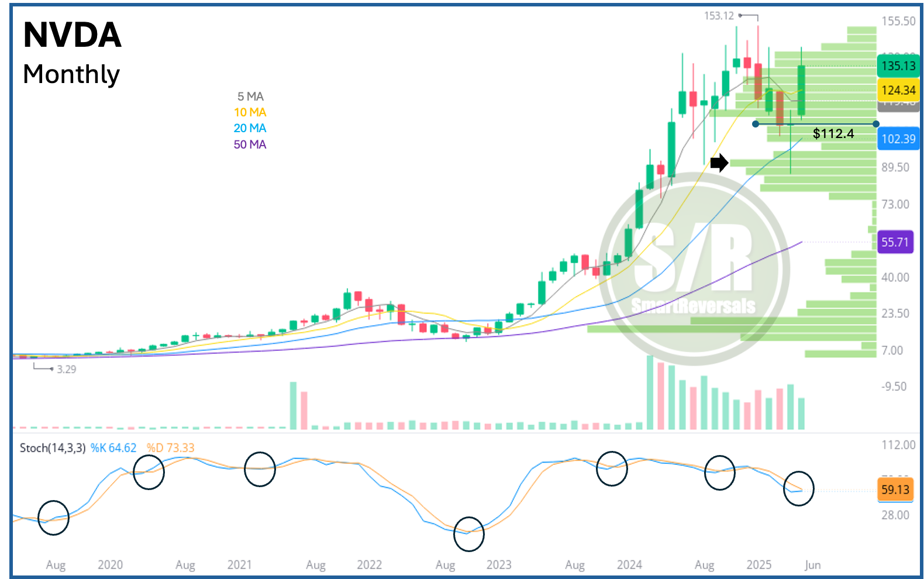This screenshot has width=924, height=579.
Task: Click the 89.50 price axis label
Action: click(895, 167)
